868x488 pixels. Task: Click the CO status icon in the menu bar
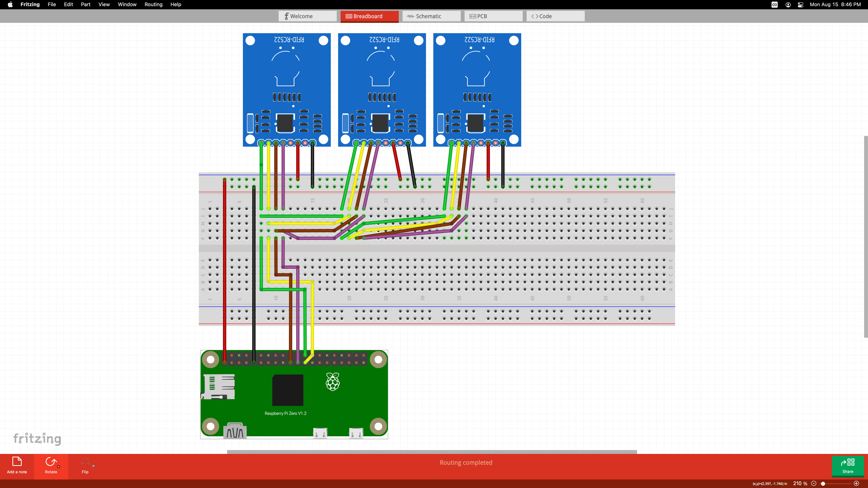tap(775, 4)
